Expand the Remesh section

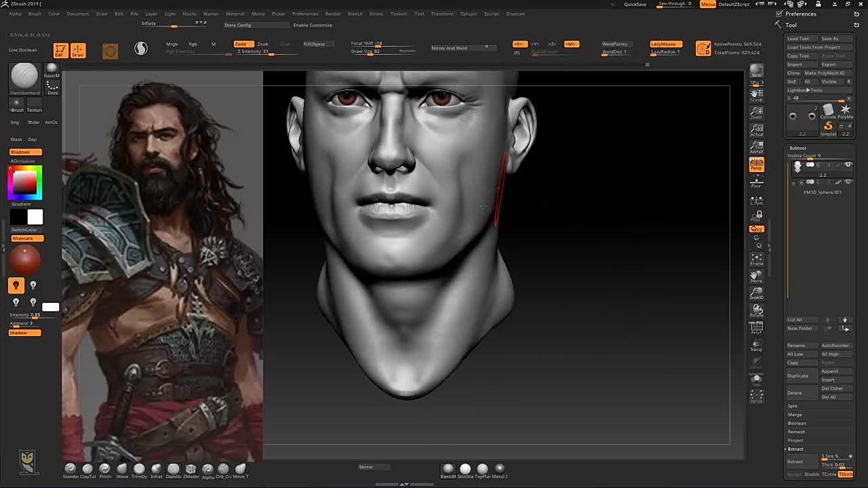point(796,432)
